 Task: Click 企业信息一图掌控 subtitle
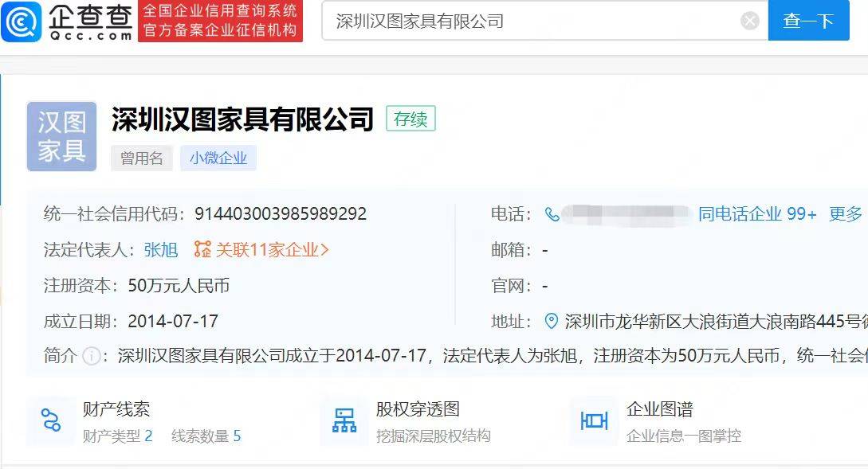[684, 436]
